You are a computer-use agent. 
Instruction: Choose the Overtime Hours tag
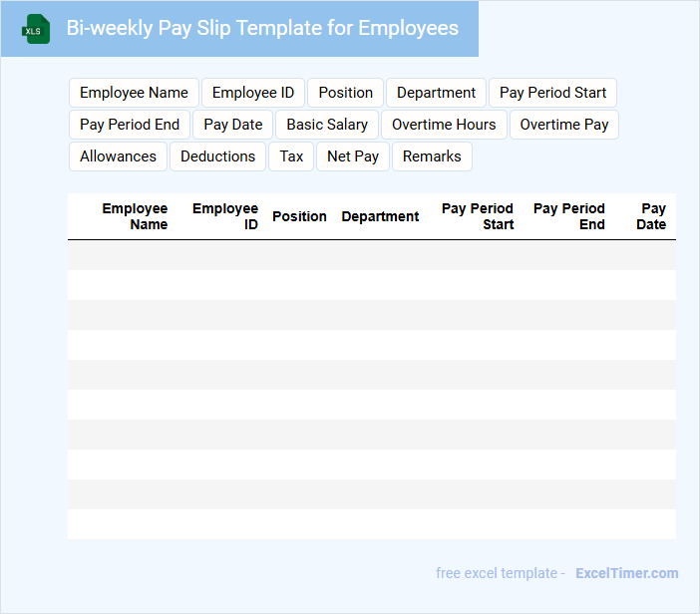pyautogui.click(x=444, y=125)
